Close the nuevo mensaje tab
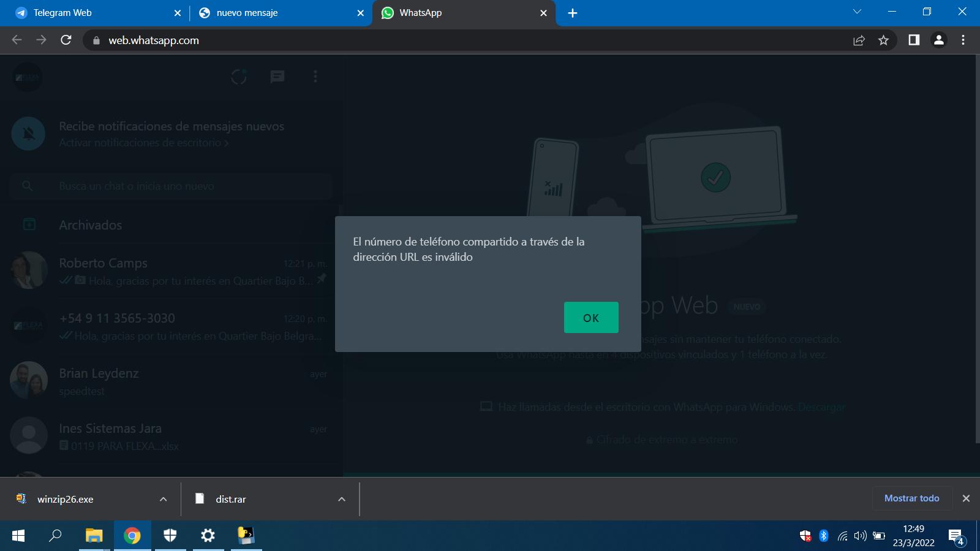 pyautogui.click(x=361, y=13)
